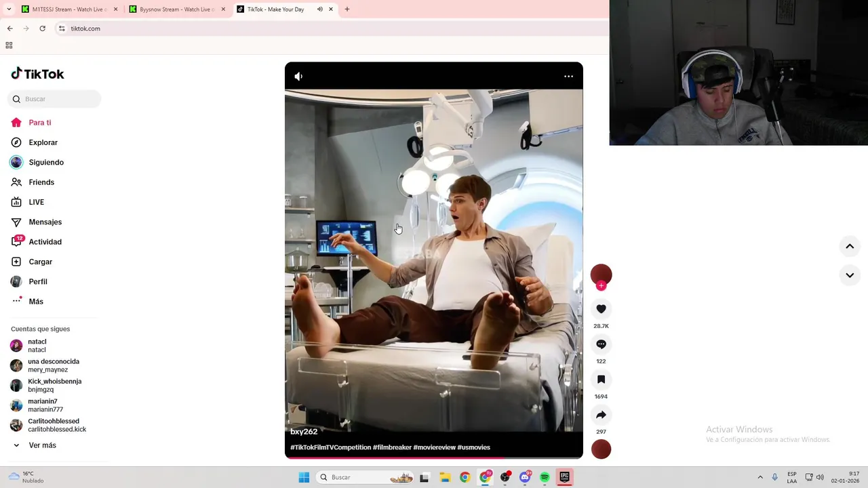Go to the next video with the down chevron
Screen dimensions: 868x488
pos(850,275)
